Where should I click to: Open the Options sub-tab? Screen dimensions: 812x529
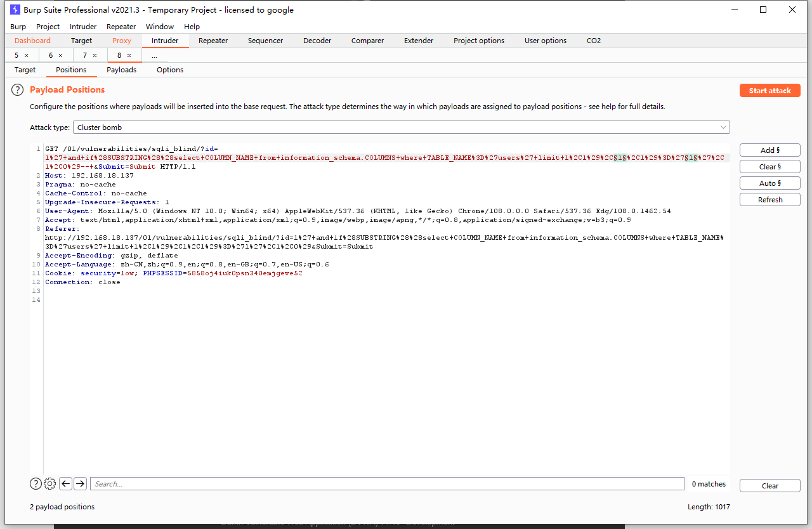[170, 70]
